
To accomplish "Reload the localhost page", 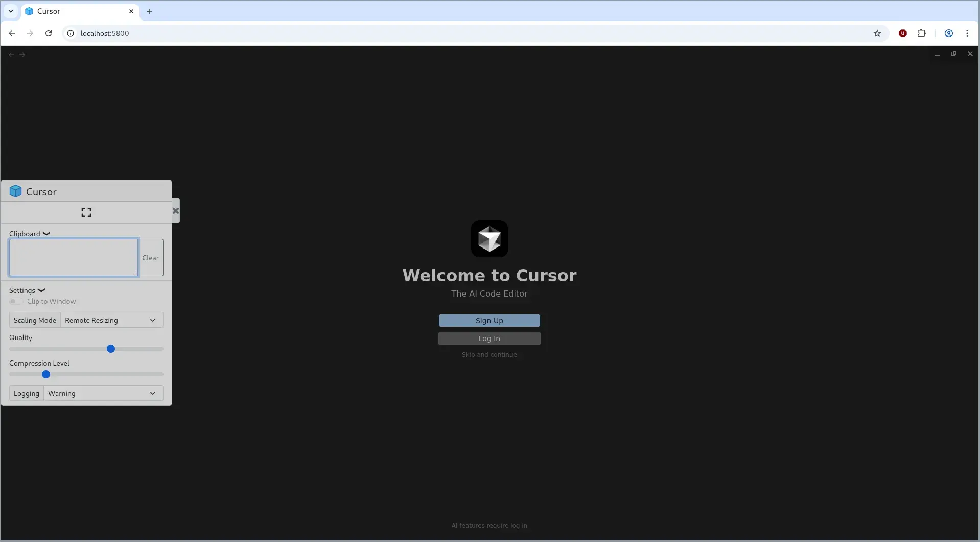I will tap(49, 33).
